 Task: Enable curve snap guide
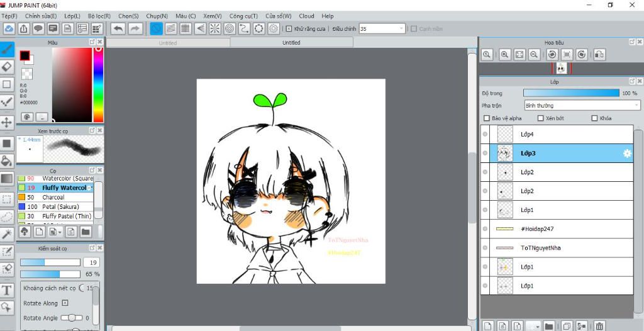click(244, 28)
